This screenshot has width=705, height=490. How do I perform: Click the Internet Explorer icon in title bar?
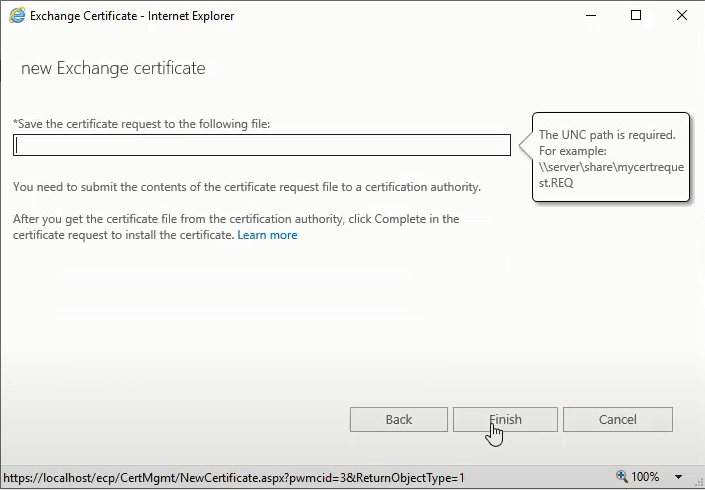pos(17,16)
